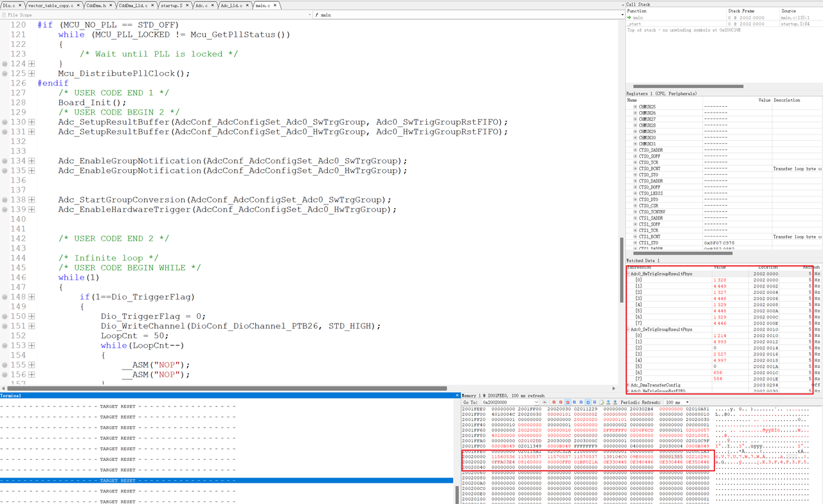
Task: Close the startup.S tab
Action: coord(187,5)
